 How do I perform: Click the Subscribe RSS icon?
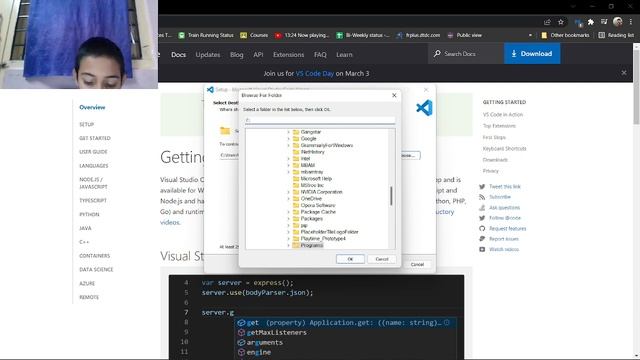482,197
